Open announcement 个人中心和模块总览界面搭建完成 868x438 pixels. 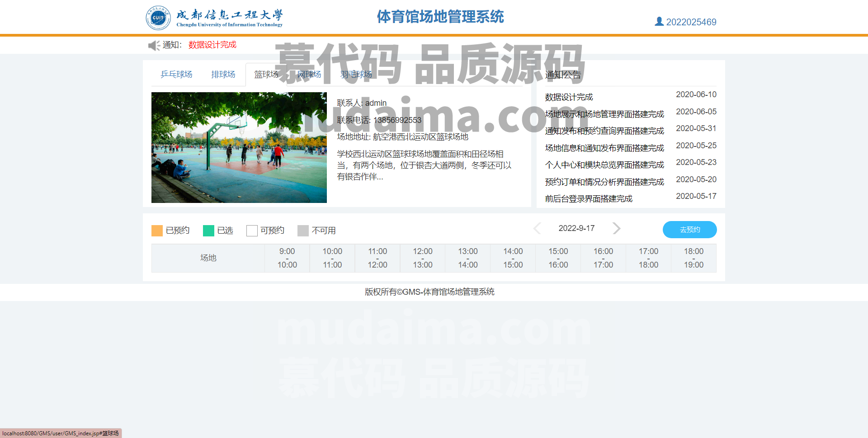pyautogui.click(x=604, y=165)
